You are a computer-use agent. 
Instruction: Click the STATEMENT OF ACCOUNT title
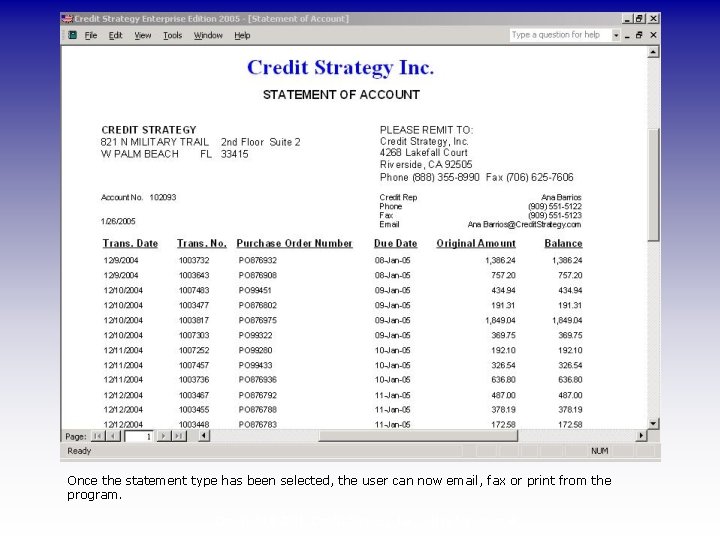pyautogui.click(x=341, y=95)
